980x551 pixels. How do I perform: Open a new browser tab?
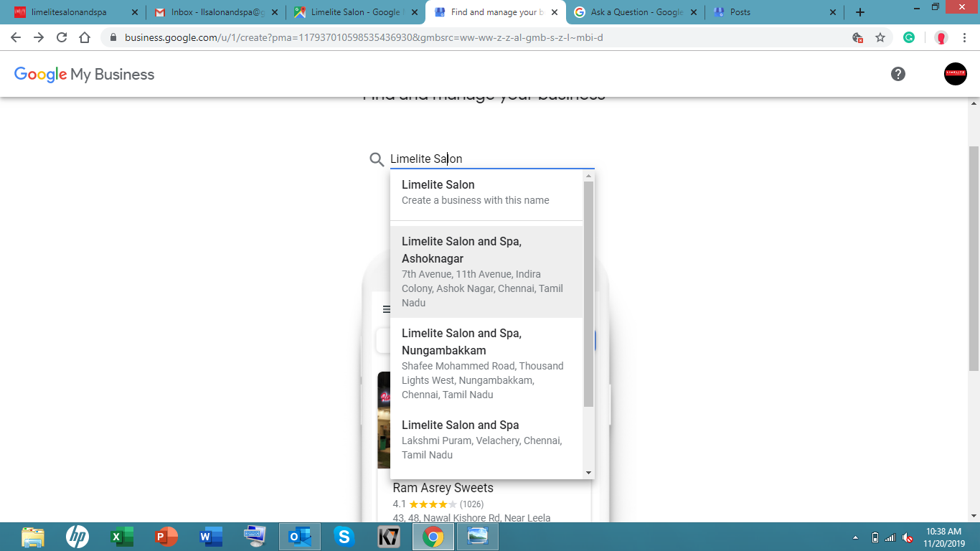(860, 12)
